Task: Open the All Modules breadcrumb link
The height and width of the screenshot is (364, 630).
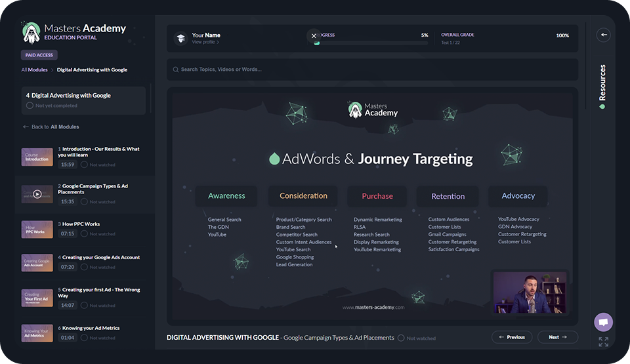Action: (34, 70)
